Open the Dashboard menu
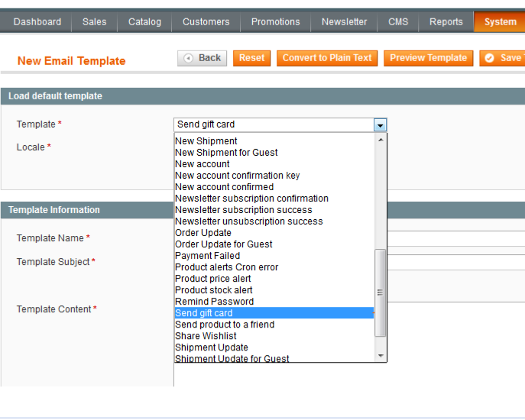Image resolution: width=525 pixels, height=420 pixels. (x=37, y=22)
